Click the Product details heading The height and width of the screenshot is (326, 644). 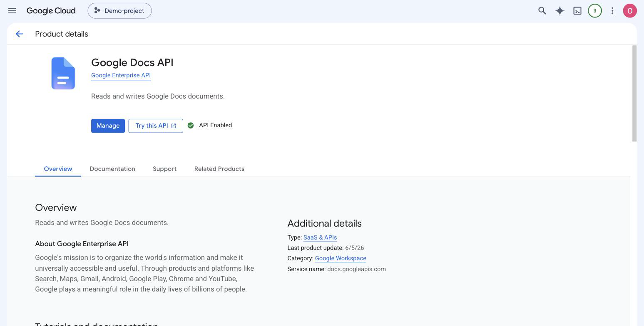tap(62, 34)
